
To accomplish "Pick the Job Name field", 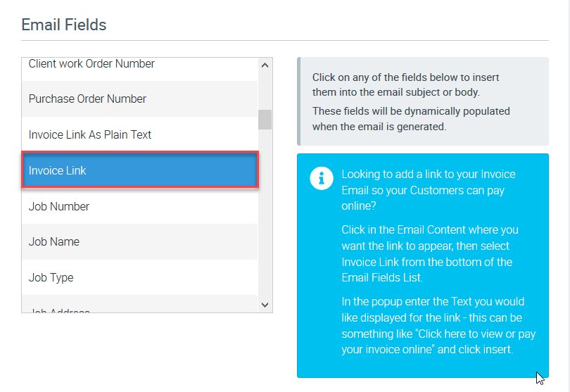I will tap(140, 241).
